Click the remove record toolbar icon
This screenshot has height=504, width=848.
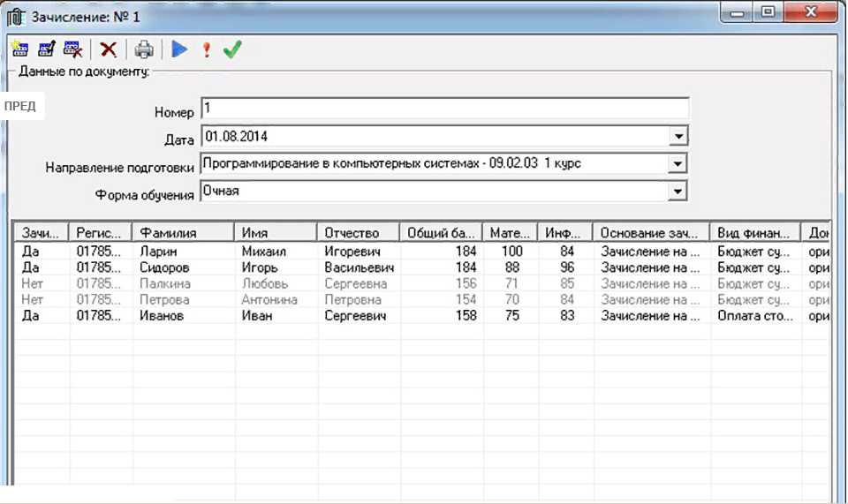coord(72,50)
